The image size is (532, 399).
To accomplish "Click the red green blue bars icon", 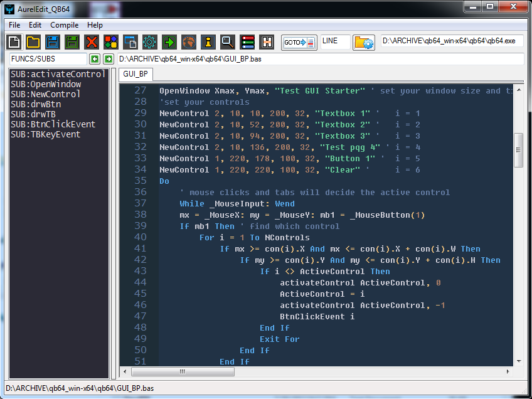I will [247, 43].
